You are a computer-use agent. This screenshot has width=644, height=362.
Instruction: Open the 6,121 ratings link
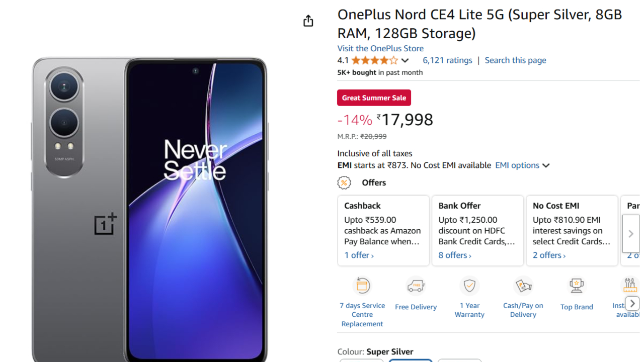point(447,60)
